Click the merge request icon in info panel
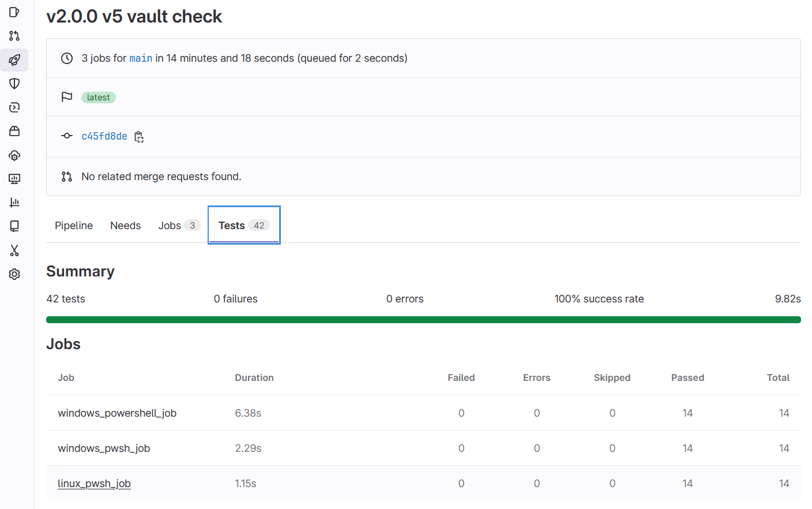Screen dimensions: 812x509 point(67,177)
